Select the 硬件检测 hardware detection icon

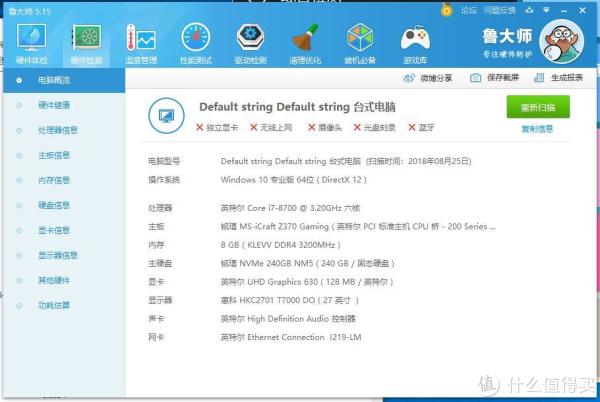tap(86, 44)
